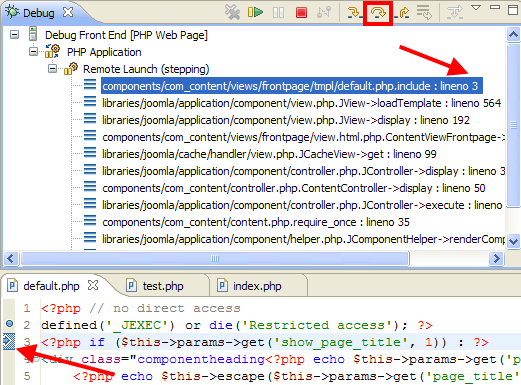Select the JView->loadTemplate lineno 564 frame

coord(301,103)
